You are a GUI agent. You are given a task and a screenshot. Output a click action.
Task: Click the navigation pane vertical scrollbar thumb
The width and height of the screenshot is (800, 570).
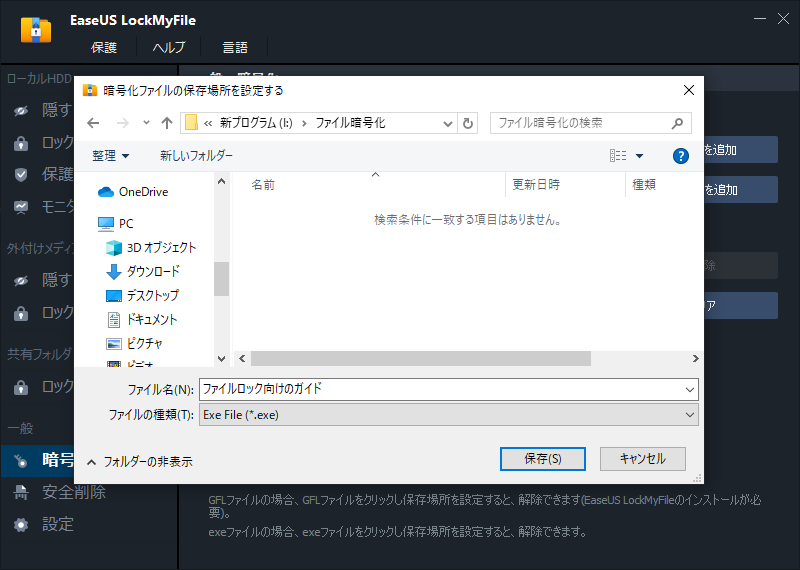tap(221, 279)
